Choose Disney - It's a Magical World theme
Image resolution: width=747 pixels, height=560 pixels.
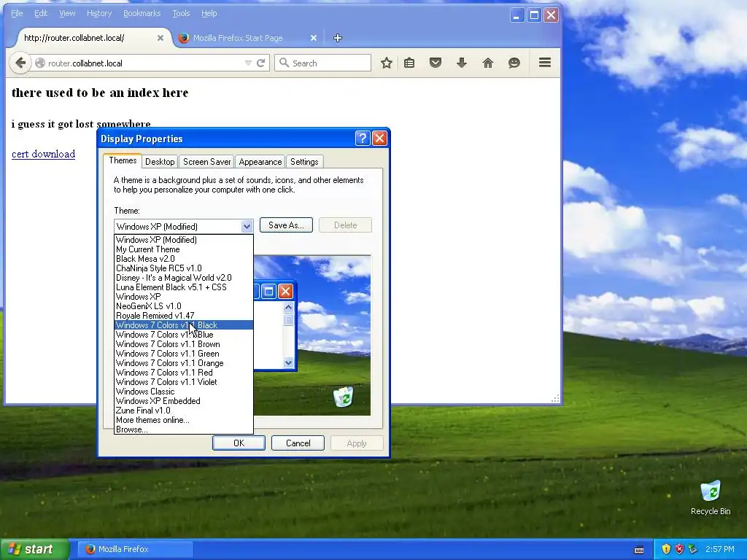(183, 278)
